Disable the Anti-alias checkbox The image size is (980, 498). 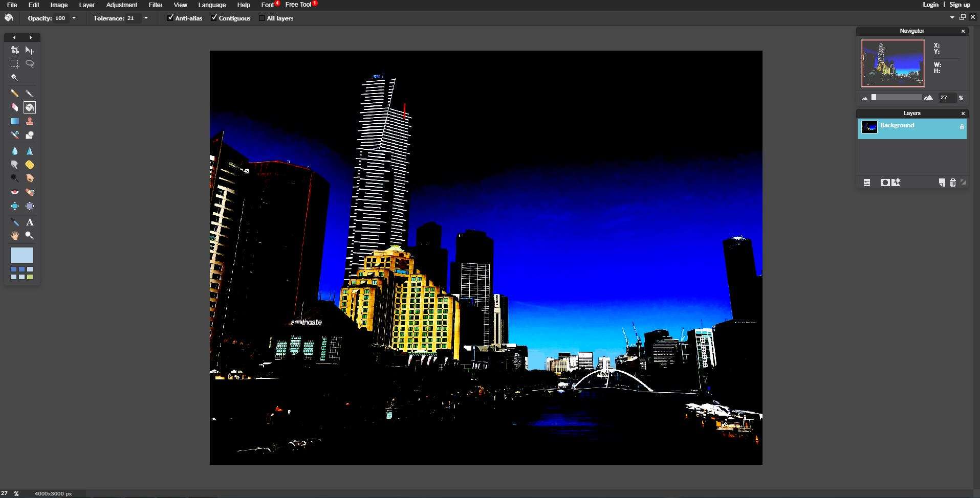point(170,17)
